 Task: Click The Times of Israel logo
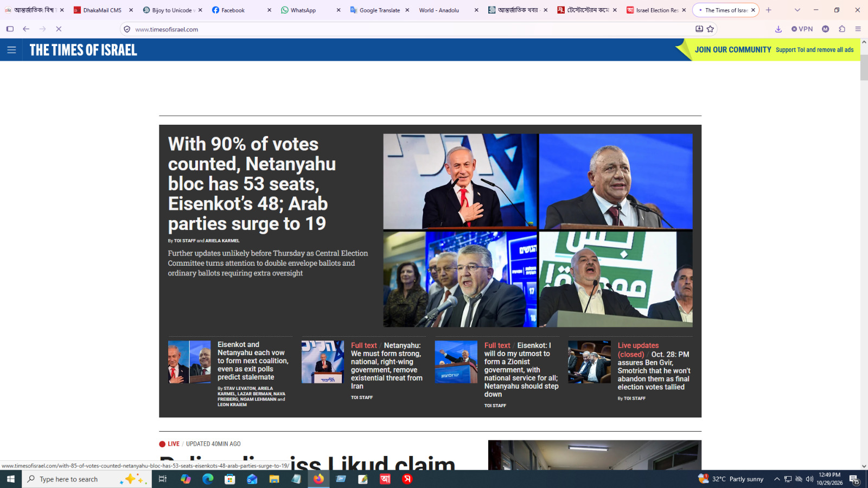pyautogui.click(x=84, y=50)
